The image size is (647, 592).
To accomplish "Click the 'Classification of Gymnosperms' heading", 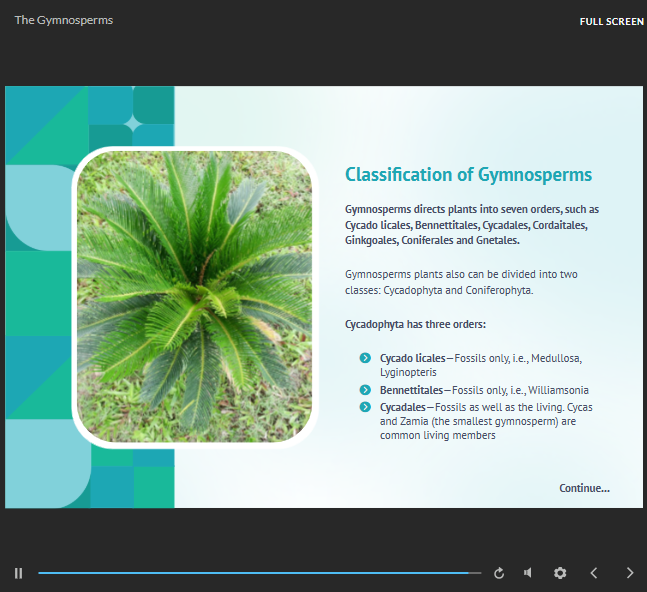I will [x=468, y=175].
